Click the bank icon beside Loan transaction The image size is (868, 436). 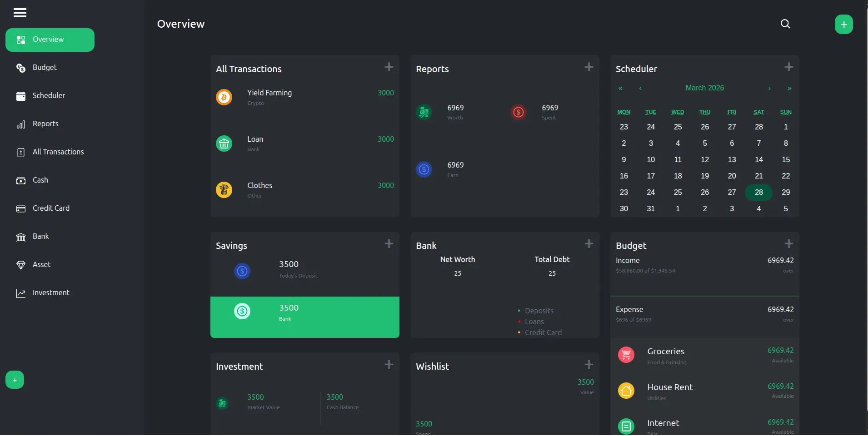(224, 144)
